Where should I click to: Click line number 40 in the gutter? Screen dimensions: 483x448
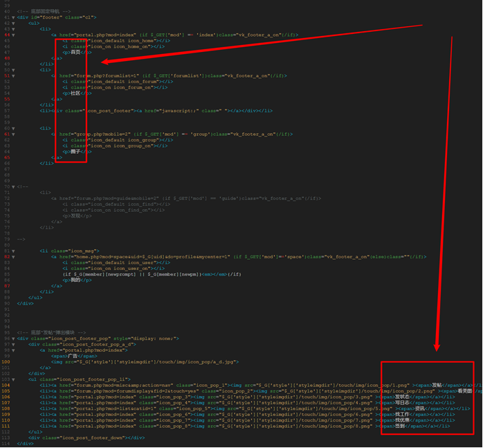(x=7, y=12)
